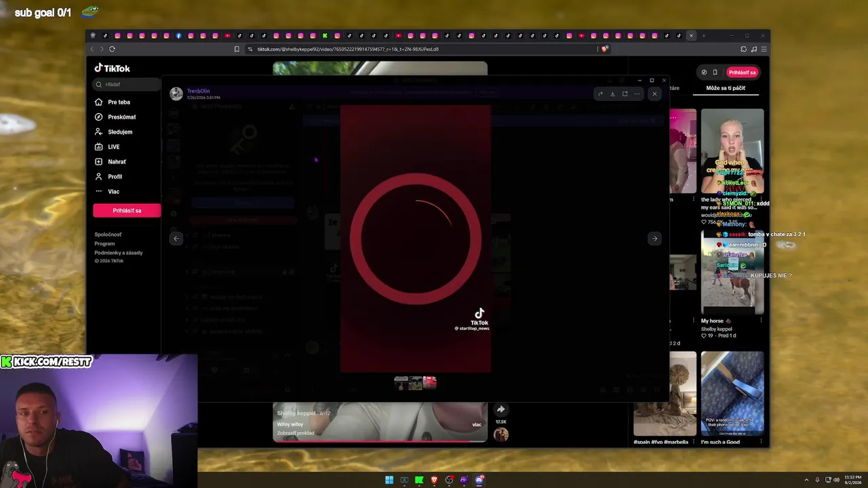Open the Sledujem page
Screen dimensions: 868x488
pyautogui.click(x=119, y=132)
